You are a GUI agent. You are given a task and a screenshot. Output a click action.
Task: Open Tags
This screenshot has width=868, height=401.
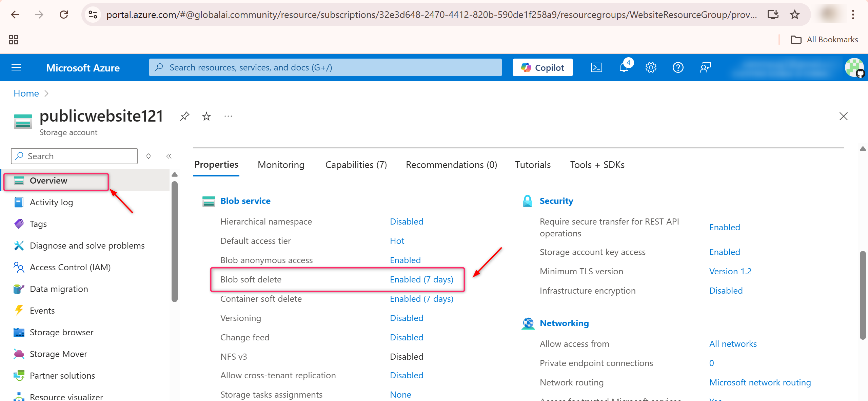tap(38, 224)
